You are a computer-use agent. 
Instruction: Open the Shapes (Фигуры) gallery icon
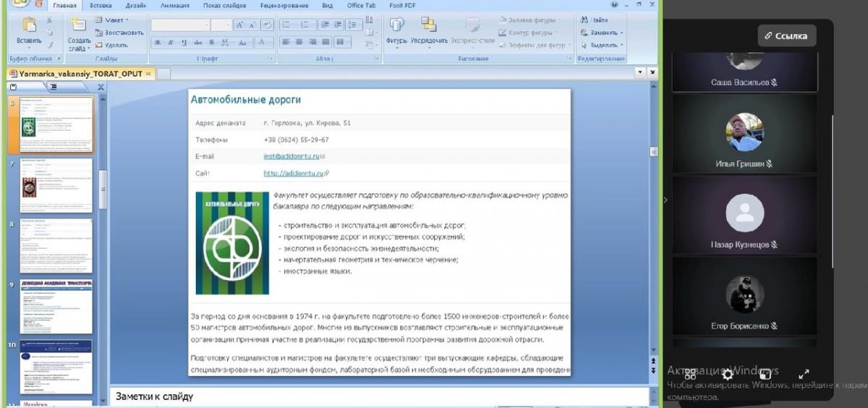(396, 26)
